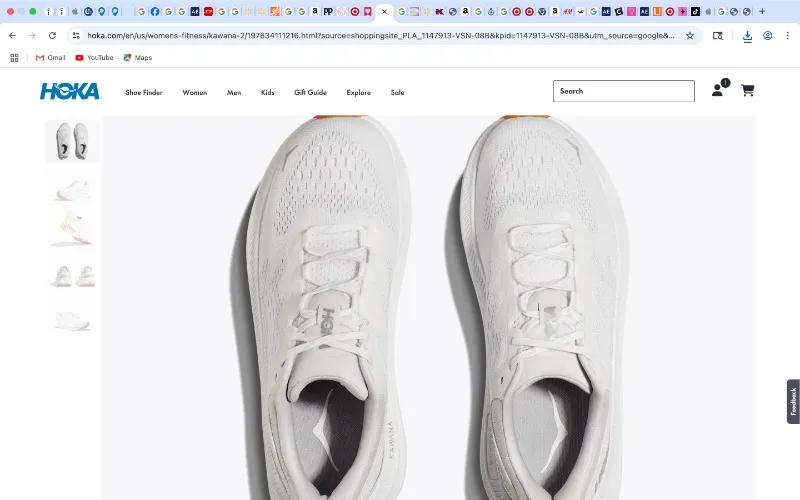Open the Gift Guide link
800x500 pixels.
pos(310,92)
